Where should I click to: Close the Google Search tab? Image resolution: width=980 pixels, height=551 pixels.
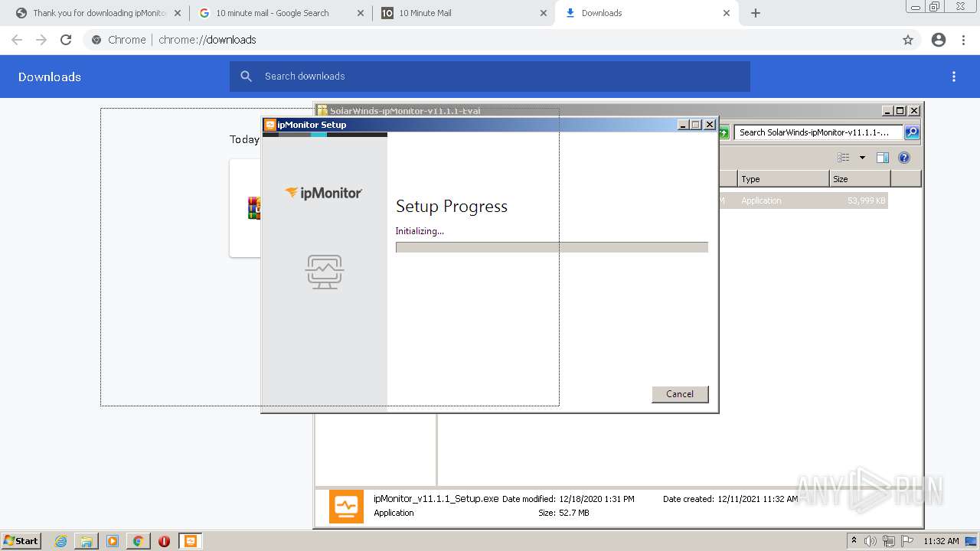pos(361,13)
